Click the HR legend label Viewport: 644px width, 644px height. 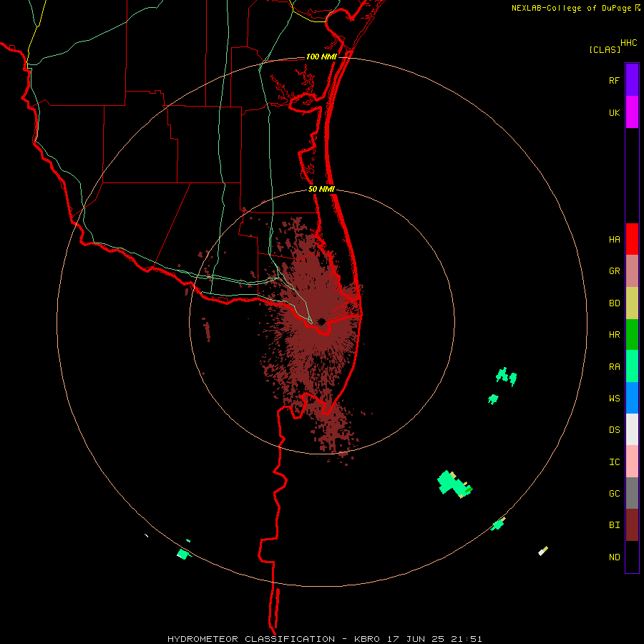click(615, 335)
